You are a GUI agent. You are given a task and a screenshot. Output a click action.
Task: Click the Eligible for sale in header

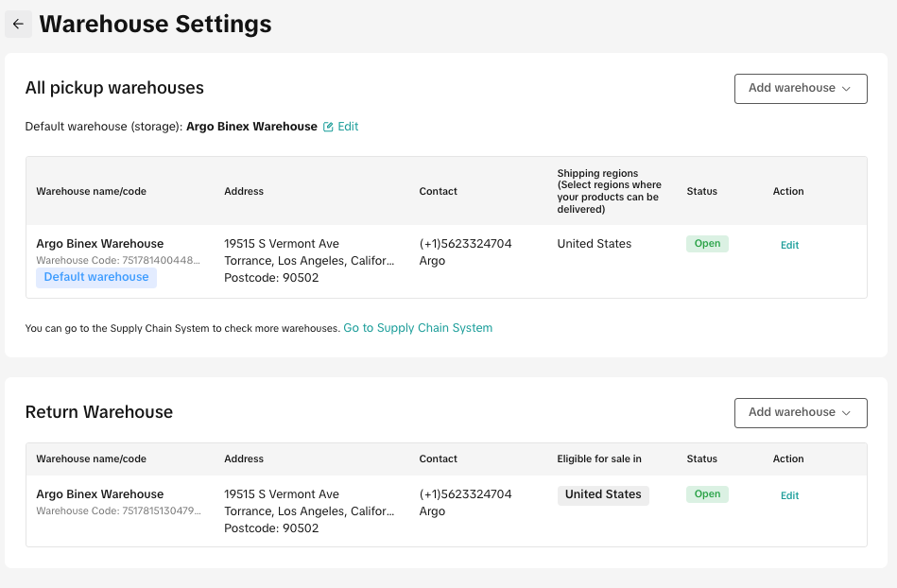tap(599, 458)
